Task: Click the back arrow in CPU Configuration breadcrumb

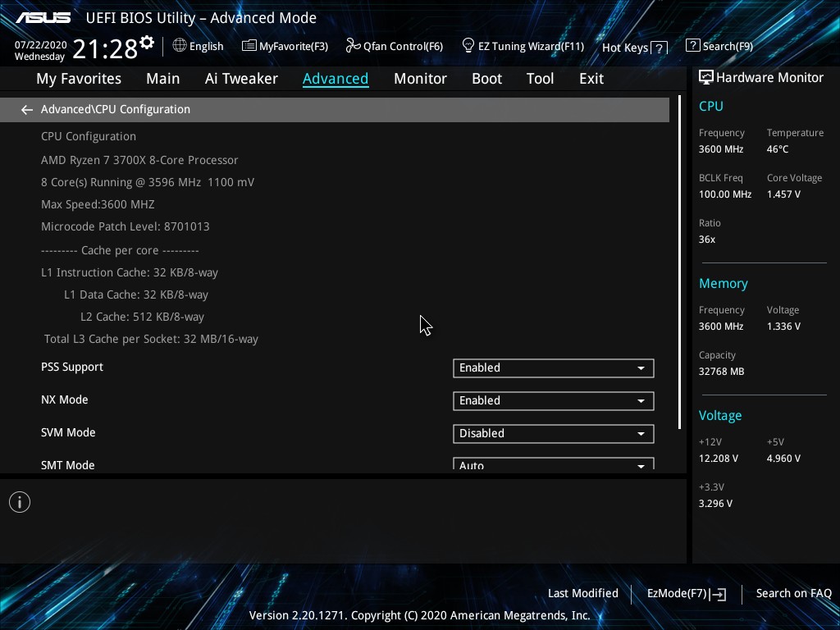Action: click(x=27, y=110)
